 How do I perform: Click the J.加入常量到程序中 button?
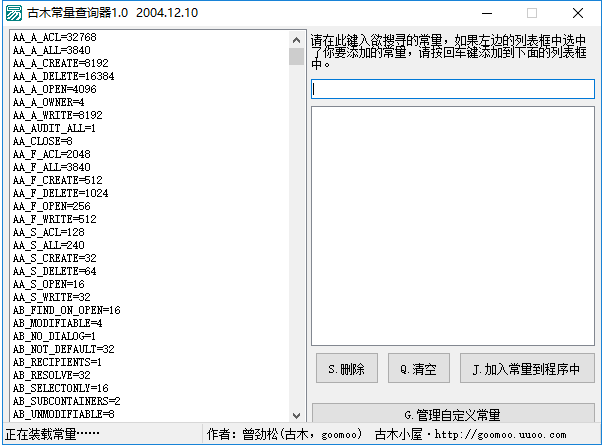click(x=527, y=368)
